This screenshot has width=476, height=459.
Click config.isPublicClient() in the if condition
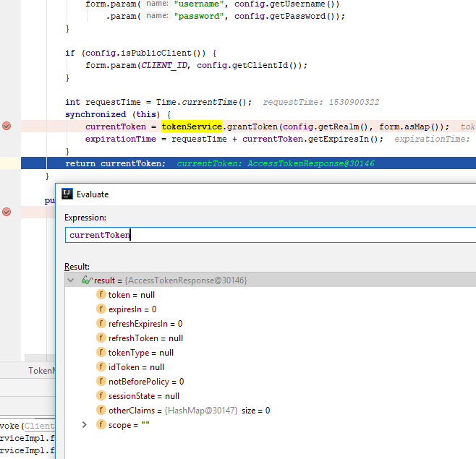pyautogui.click(x=145, y=53)
